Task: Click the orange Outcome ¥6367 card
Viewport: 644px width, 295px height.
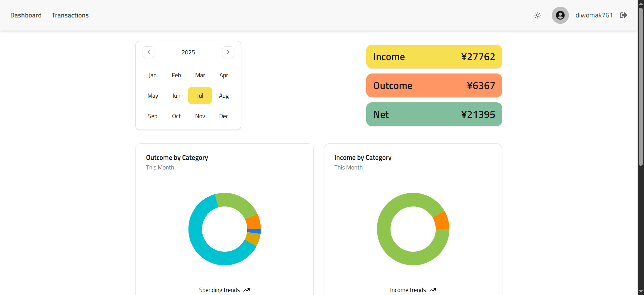Action: (x=434, y=86)
